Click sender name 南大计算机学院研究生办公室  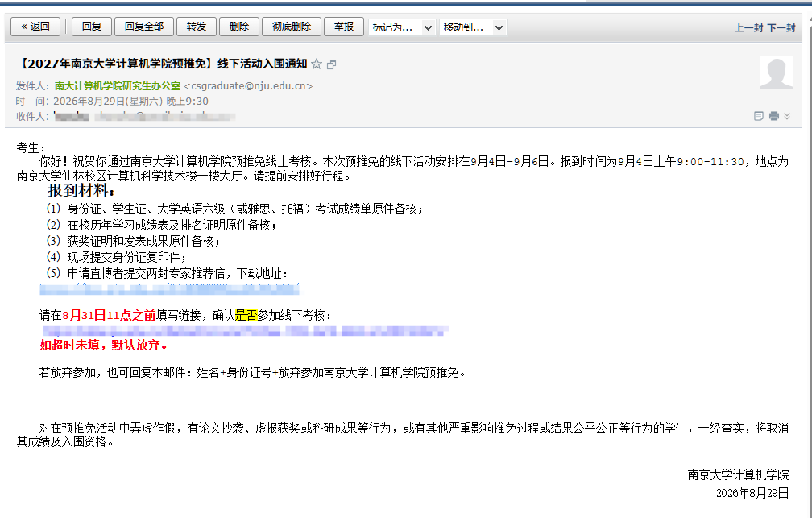[118, 86]
